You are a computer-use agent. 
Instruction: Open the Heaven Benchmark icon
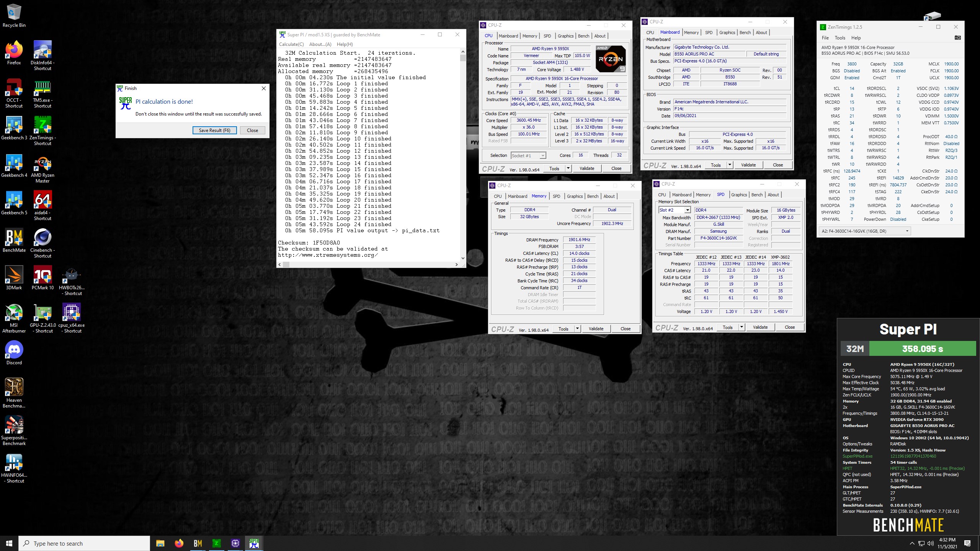[x=14, y=393]
